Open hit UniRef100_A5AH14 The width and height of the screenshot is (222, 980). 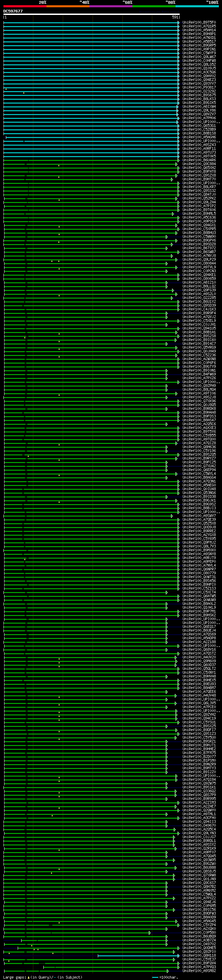point(199,30)
